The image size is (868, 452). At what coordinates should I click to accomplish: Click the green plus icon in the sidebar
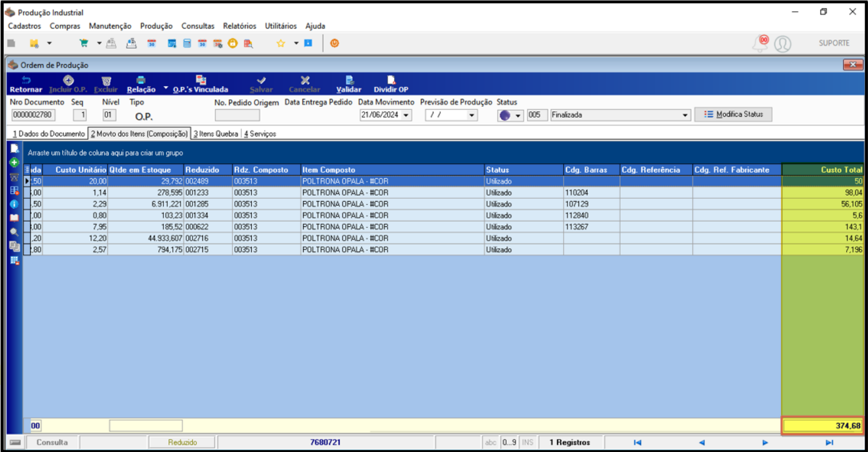pos(15,163)
